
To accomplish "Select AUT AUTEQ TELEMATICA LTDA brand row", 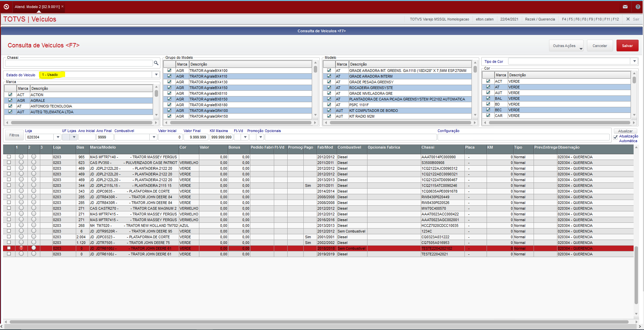I will [79, 112].
